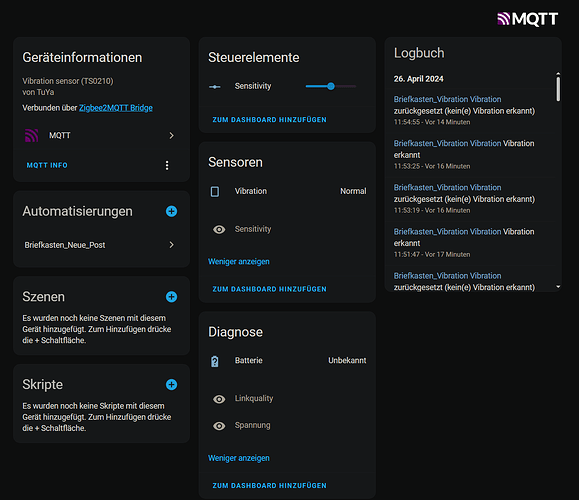Click the Vibration sensor device icon
This screenshot has width=579, height=500.
[215, 191]
